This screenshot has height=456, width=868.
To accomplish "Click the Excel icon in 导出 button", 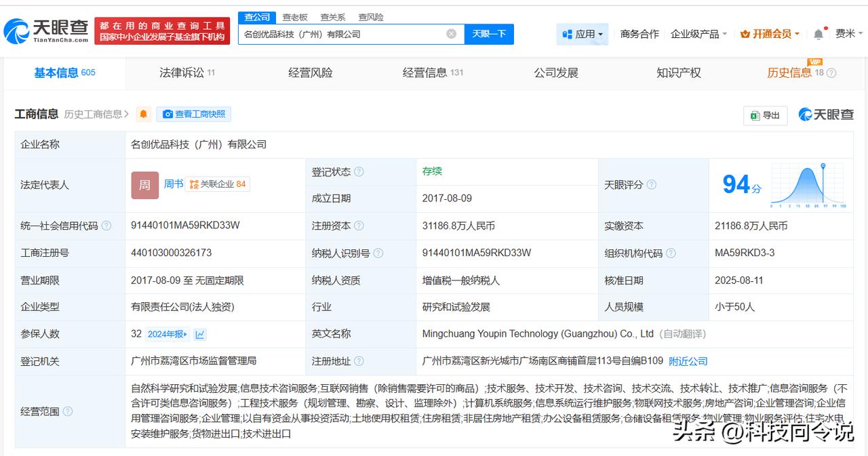I will point(754,115).
